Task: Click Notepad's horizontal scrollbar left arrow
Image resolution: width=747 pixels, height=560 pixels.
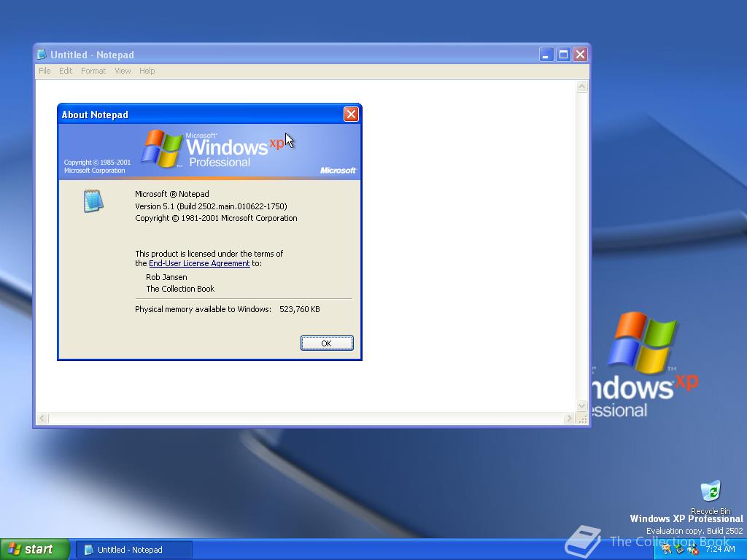Action: (42, 419)
